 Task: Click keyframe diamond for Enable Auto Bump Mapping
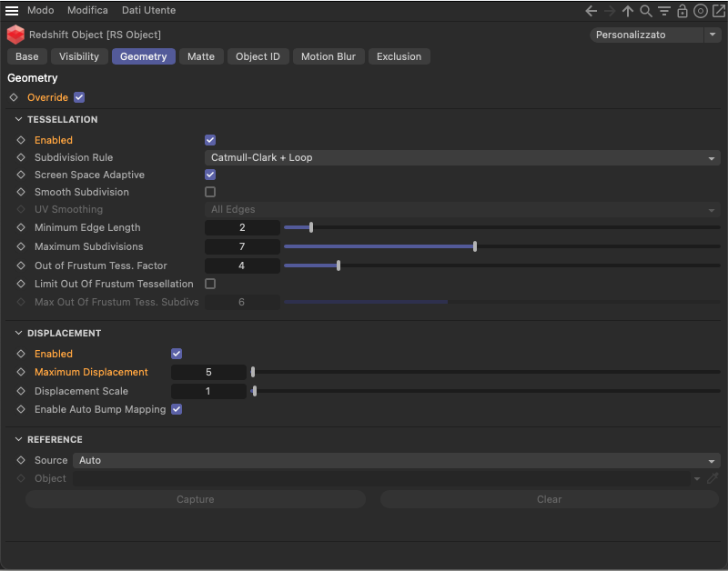pyautogui.click(x=21, y=409)
